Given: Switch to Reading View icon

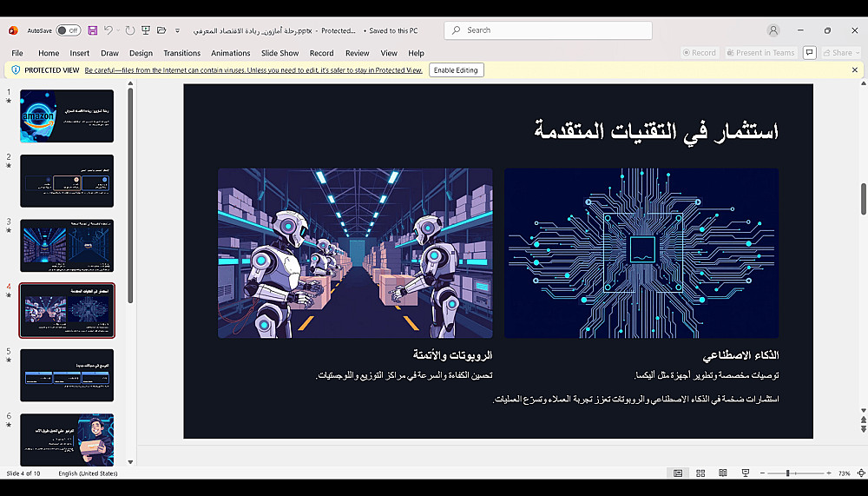Looking at the screenshot, I should (723, 473).
